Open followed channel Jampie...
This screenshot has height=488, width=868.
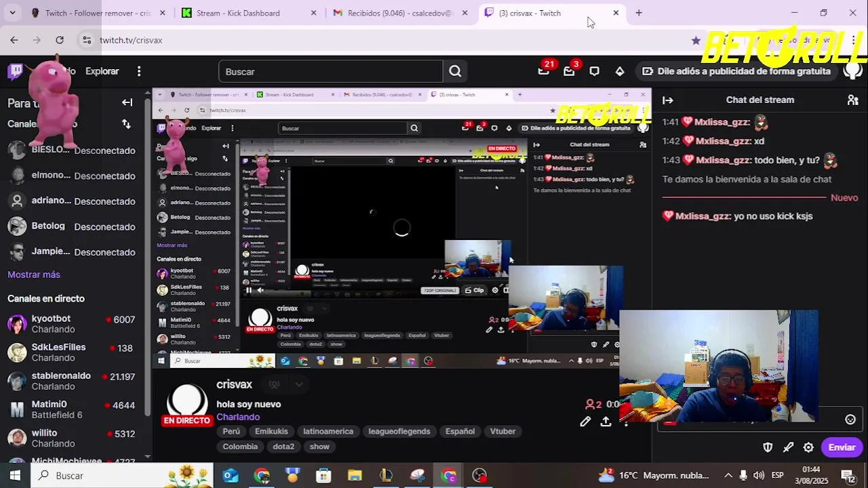tap(71, 252)
